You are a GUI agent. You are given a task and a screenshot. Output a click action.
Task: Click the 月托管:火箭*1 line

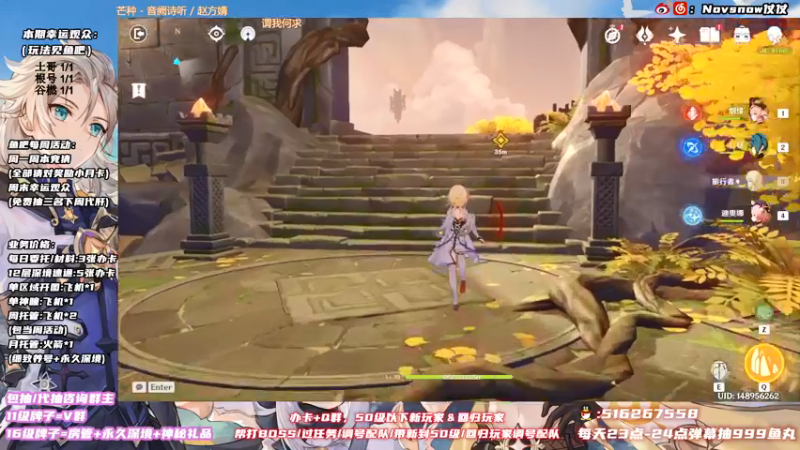(41, 344)
